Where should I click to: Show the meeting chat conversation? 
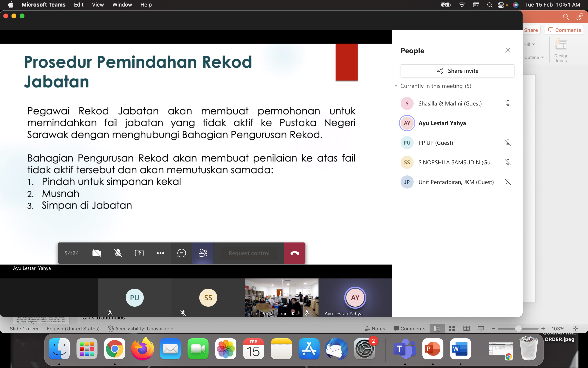182,253
